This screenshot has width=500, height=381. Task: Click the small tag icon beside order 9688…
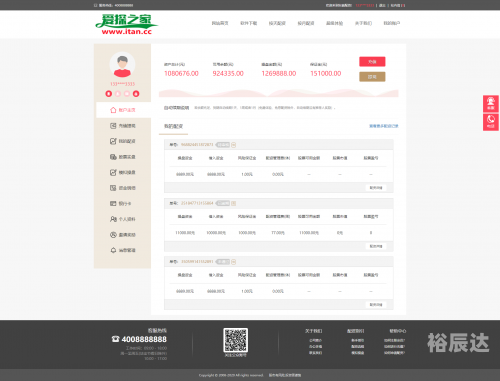[x=234, y=145]
